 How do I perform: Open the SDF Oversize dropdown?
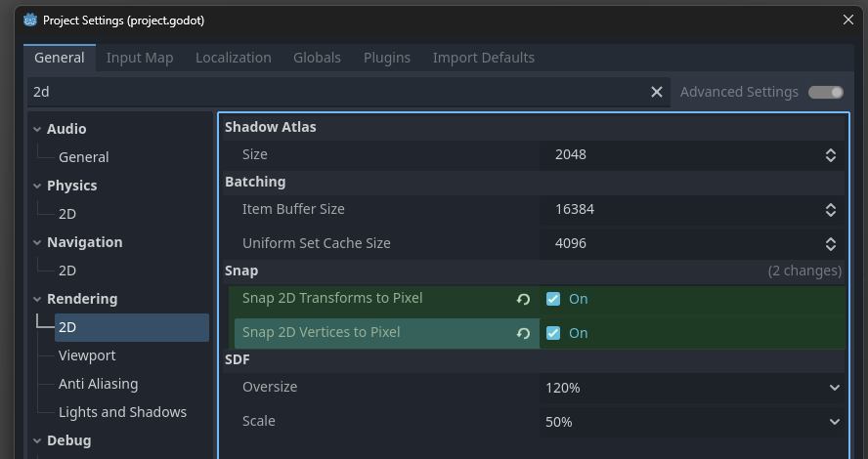pyautogui.click(x=692, y=389)
